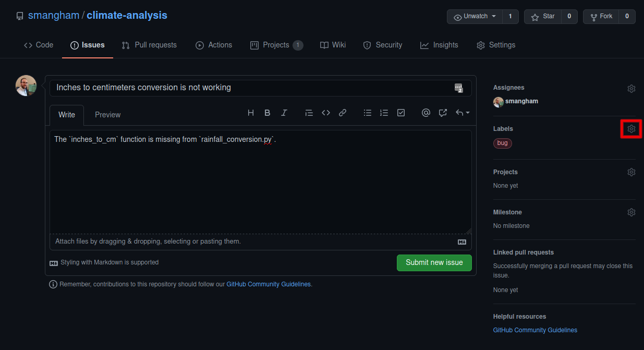This screenshot has width=644, height=350.
Task: Click the stargazers count next to Star
Action: pyautogui.click(x=569, y=17)
